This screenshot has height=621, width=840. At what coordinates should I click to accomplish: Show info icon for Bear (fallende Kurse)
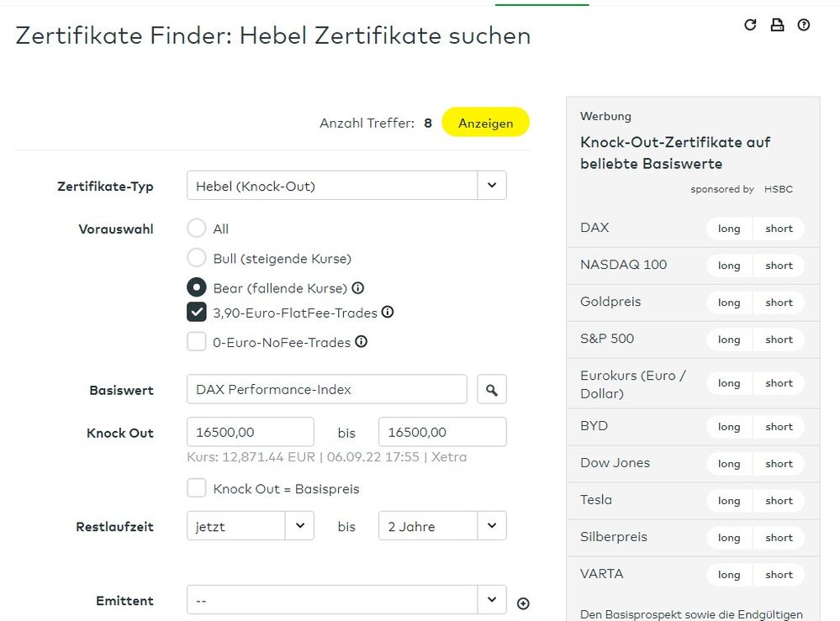coord(358,288)
